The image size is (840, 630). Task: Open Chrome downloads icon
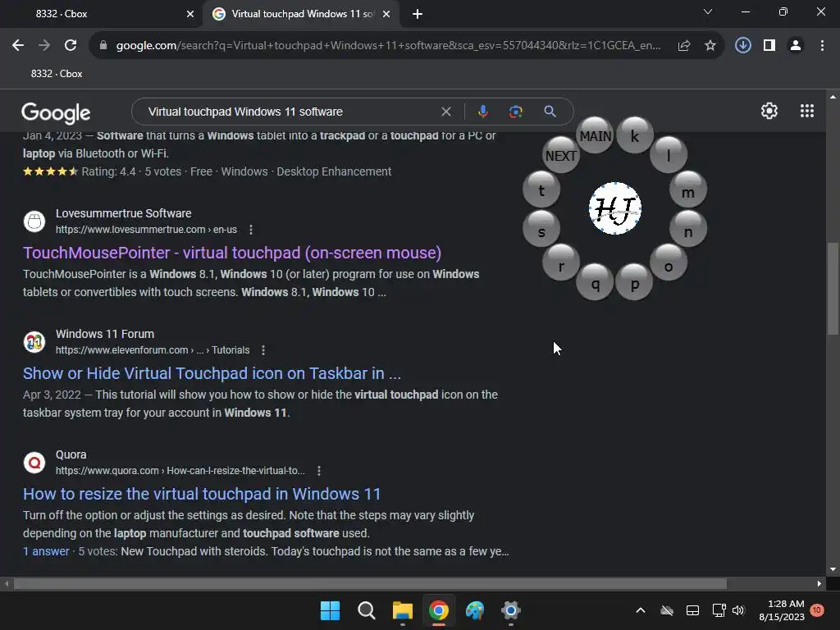(x=742, y=46)
